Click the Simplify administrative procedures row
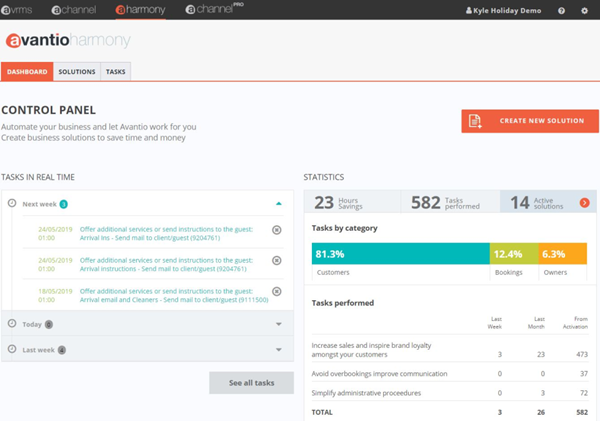 coord(450,393)
